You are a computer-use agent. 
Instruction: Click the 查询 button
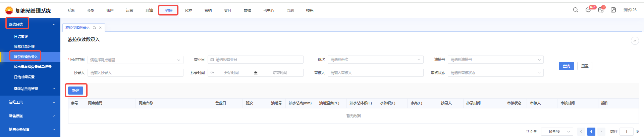coord(567,66)
